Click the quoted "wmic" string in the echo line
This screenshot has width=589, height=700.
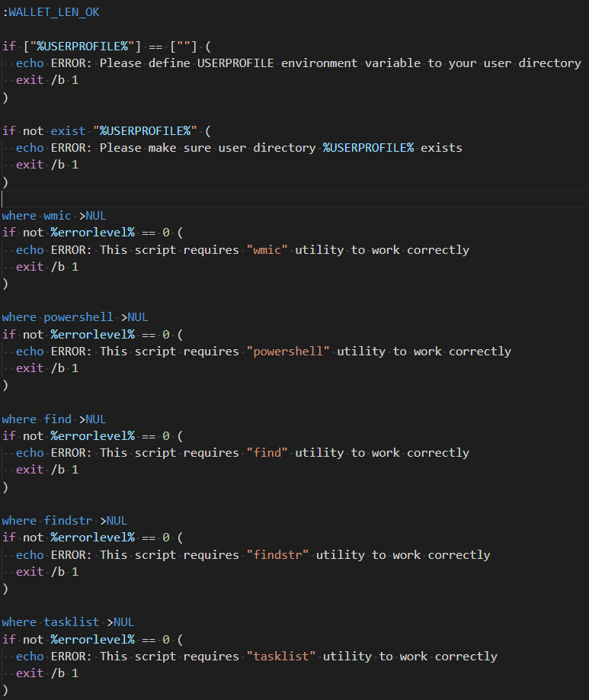[x=267, y=250]
